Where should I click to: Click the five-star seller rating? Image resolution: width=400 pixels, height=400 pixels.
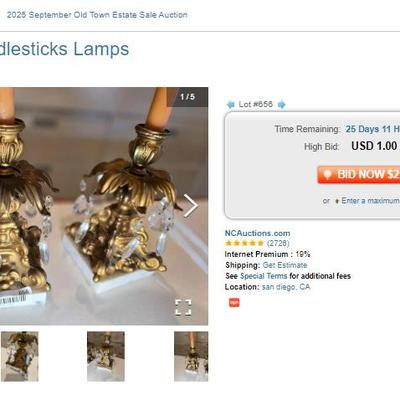point(244,243)
